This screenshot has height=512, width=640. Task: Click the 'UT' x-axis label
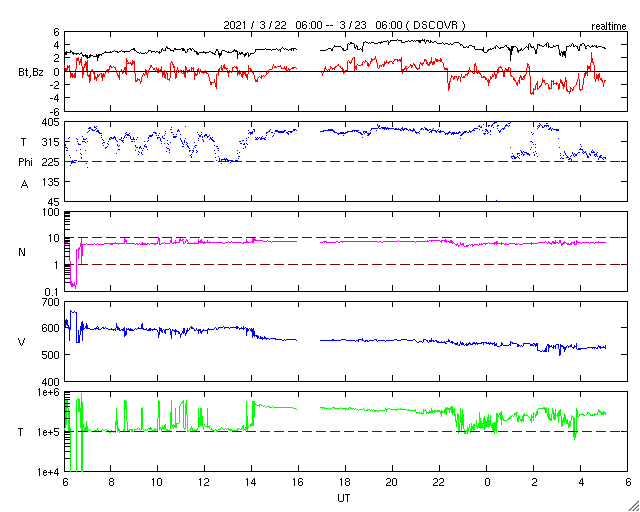point(343,498)
